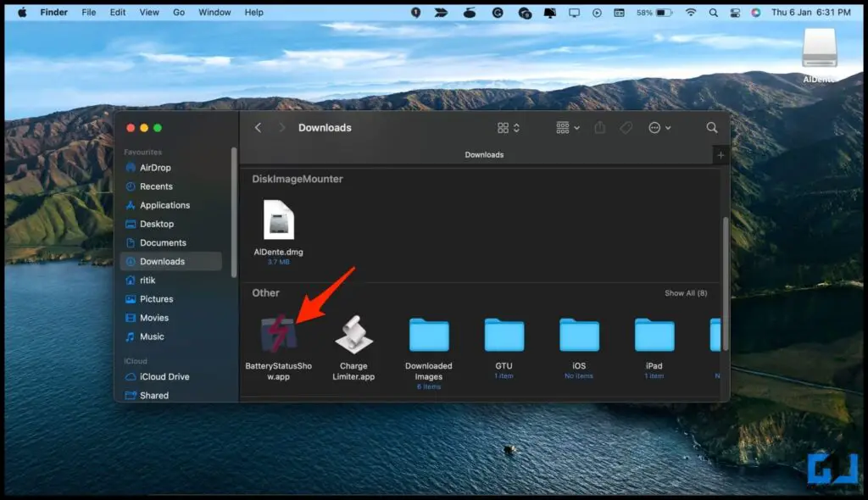This screenshot has width=868, height=500.
Task: Open Control Centre in menu bar
Action: coord(734,13)
